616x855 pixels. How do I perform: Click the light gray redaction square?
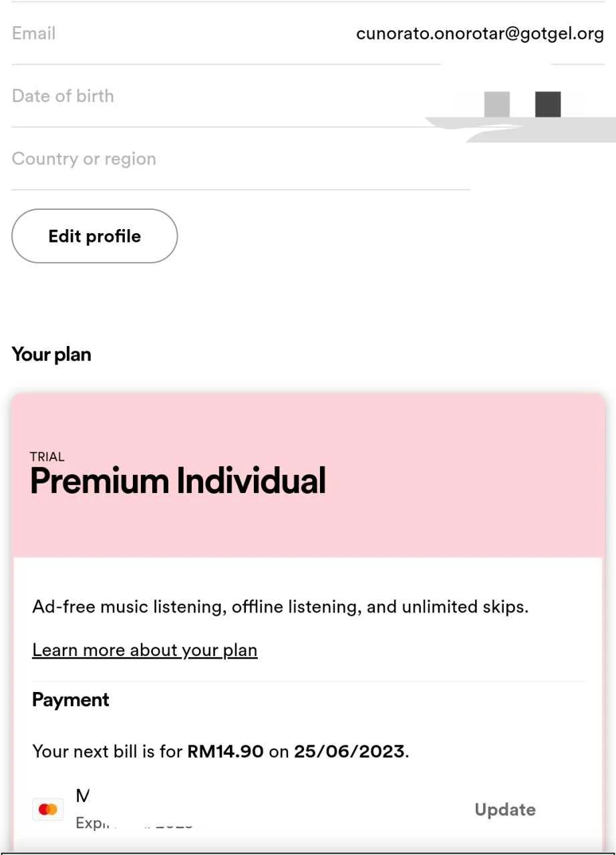[x=497, y=104]
